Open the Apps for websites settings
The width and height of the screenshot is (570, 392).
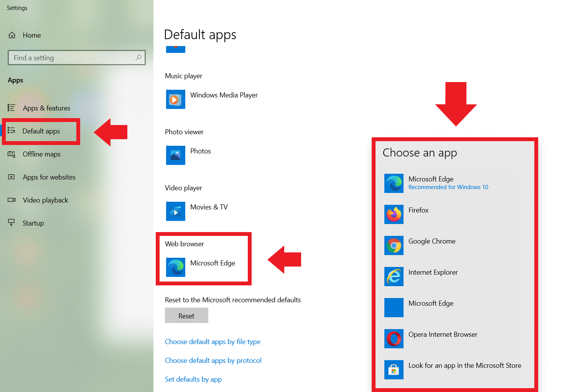point(49,177)
